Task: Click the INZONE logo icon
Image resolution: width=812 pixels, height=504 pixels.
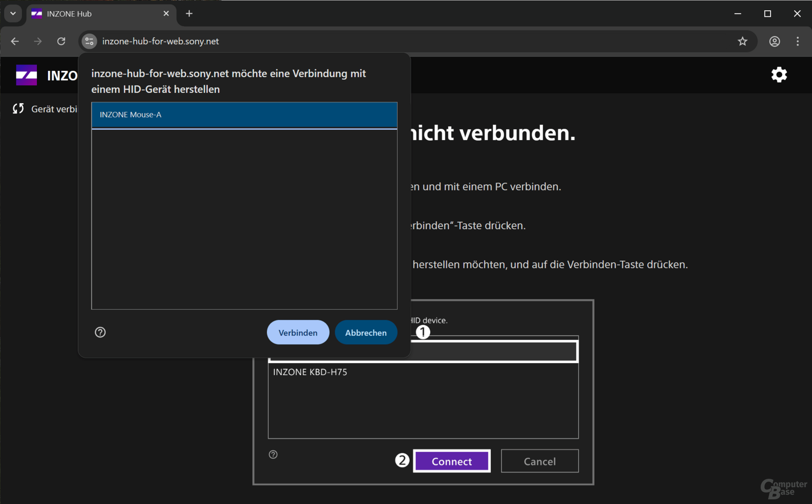Action: coord(27,75)
